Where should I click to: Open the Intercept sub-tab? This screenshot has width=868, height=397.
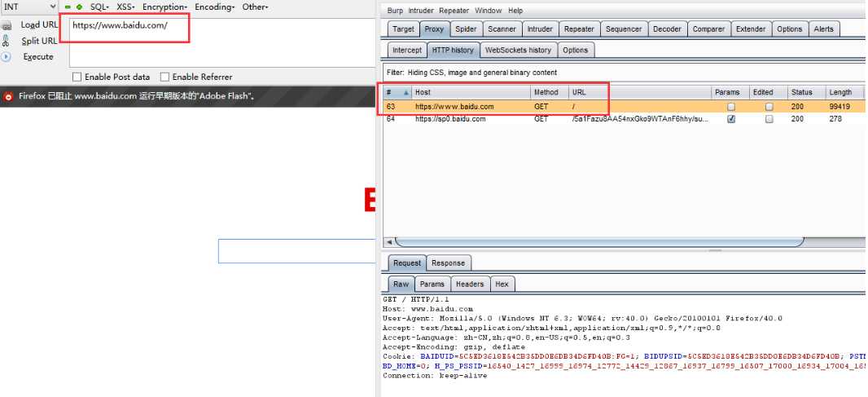coord(407,50)
